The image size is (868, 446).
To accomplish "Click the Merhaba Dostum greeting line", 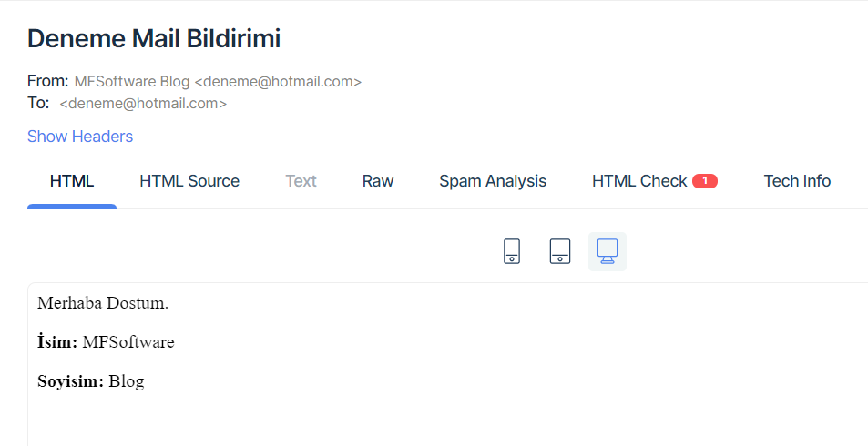I will pos(103,303).
